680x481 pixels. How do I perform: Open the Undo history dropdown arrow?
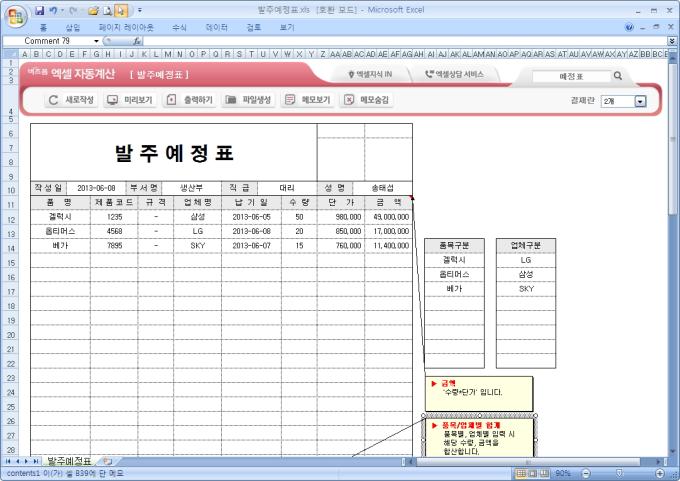[62, 10]
